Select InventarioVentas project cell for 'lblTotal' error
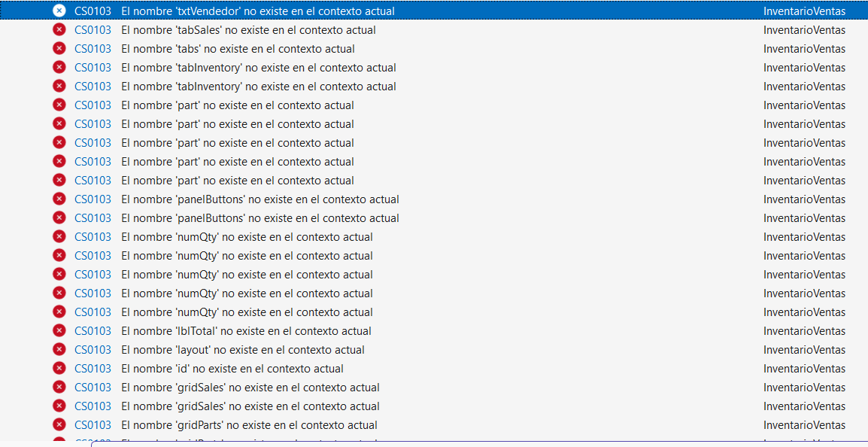This screenshot has height=447, width=868. pyautogui.click(x=804, y=331)
